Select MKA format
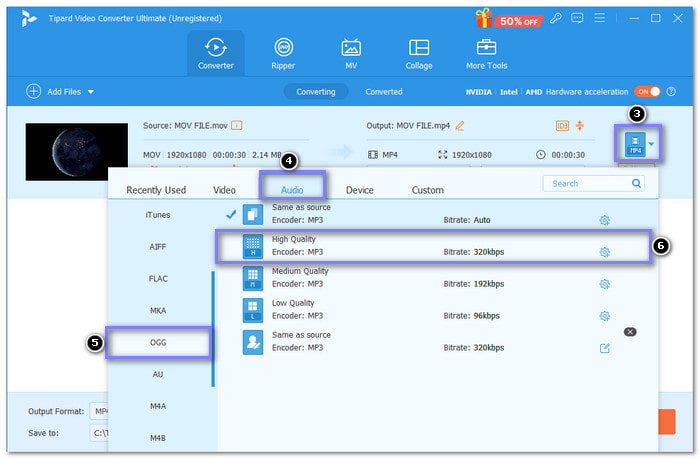The height and width of the screenshot is (459, 700). coord(158,310)
